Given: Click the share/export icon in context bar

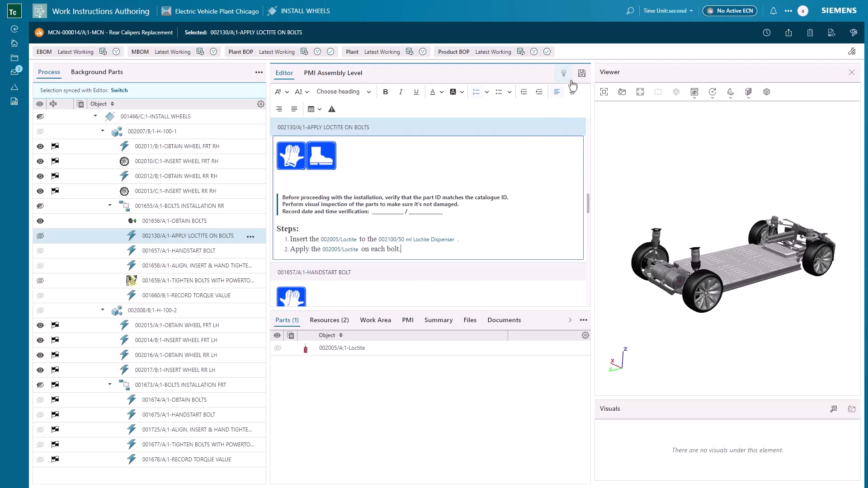Looking at the screenshot, I should (x=788, y=33).
